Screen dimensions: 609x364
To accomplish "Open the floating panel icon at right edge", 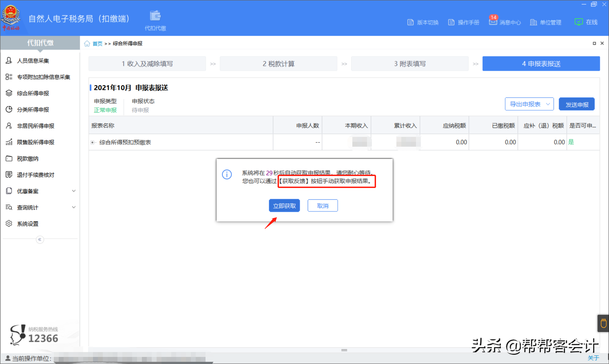I will (x=603, y=323).
